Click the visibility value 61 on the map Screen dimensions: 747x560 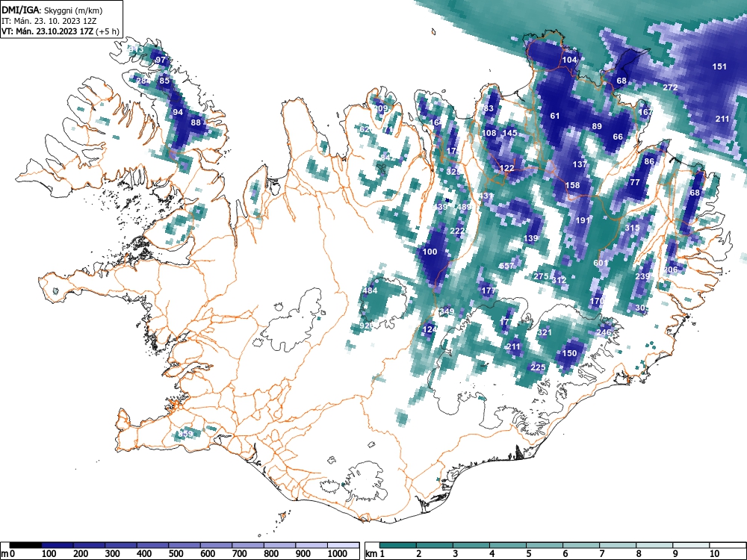555,116
